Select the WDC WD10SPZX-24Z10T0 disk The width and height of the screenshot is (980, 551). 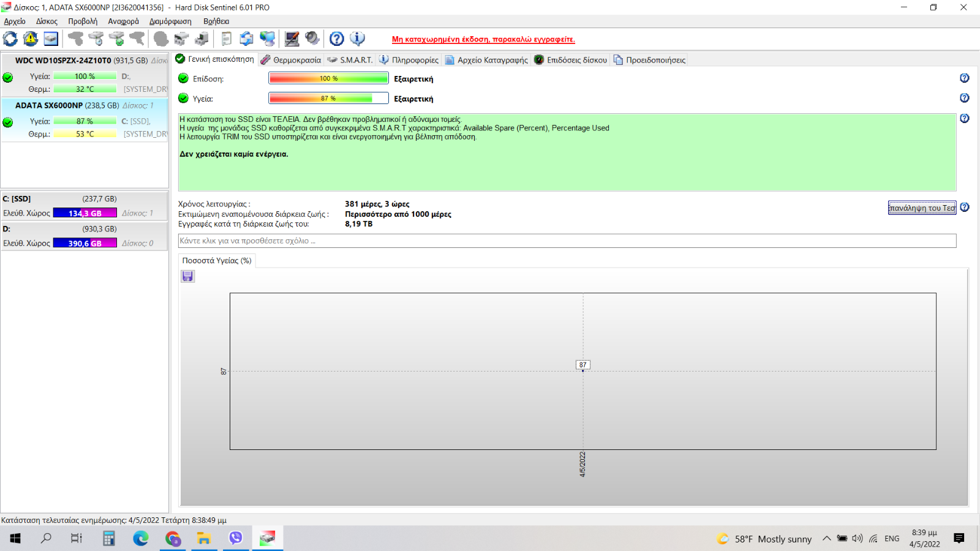(x=85, y=74)
